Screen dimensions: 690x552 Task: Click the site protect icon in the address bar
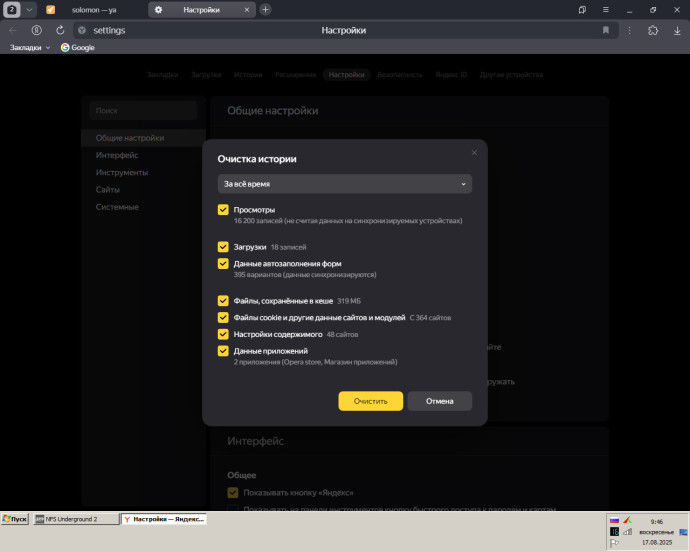pos(82,30)
